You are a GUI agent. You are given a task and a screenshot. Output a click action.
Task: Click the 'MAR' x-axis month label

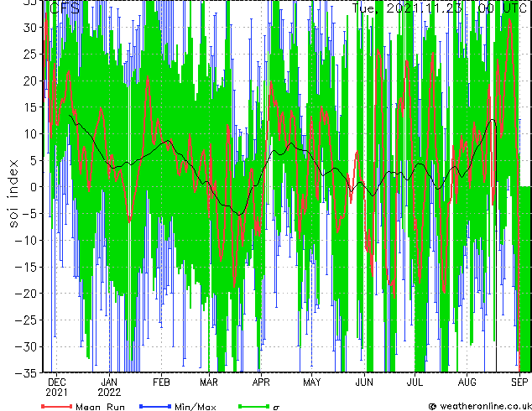tap(209, 382)
